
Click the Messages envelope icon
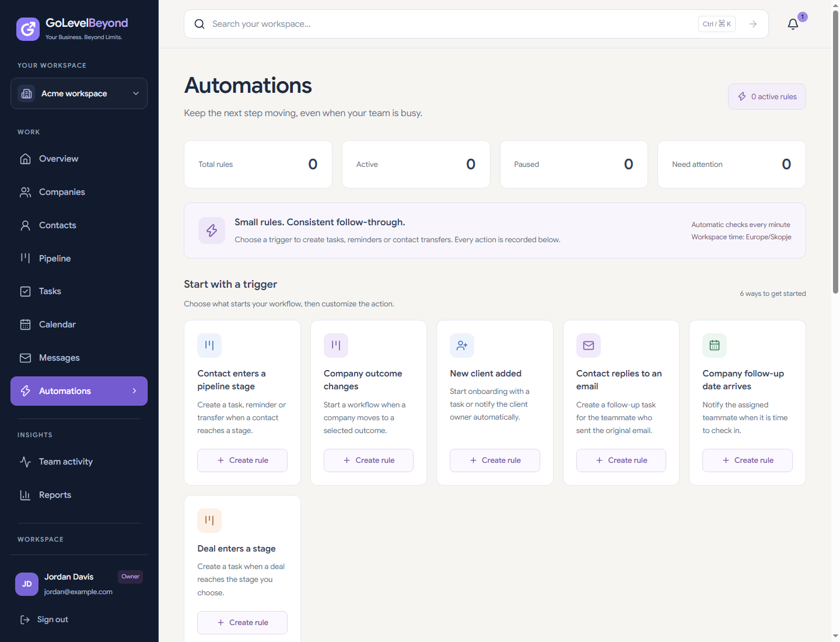pos(25,358)
